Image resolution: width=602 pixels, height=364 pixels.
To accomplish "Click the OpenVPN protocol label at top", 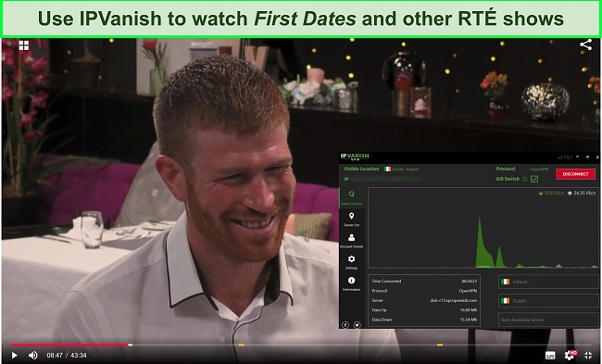I will tap(539, 169).
